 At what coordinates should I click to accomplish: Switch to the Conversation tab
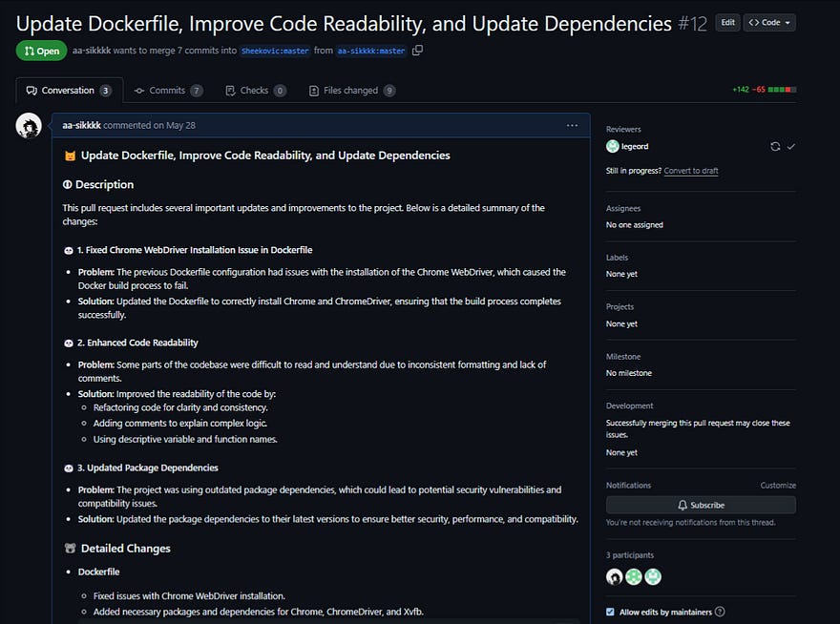[69, 91]
